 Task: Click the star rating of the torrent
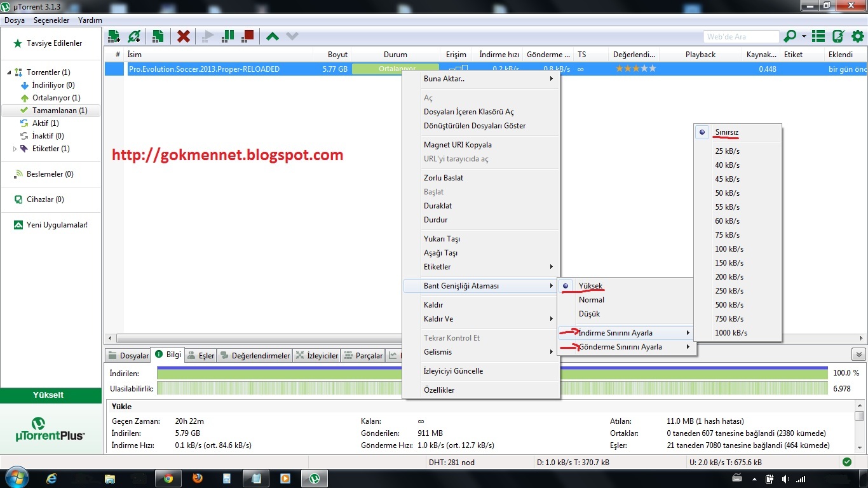[x=635, y=69]
